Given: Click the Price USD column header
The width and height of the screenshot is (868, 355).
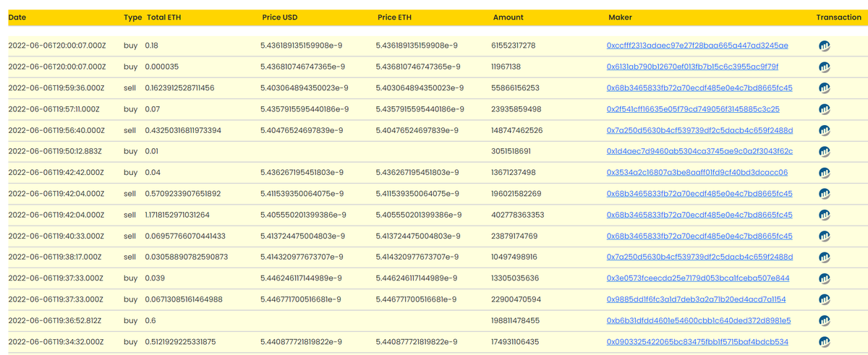Looking at the screenshot, I should point(281,17).
